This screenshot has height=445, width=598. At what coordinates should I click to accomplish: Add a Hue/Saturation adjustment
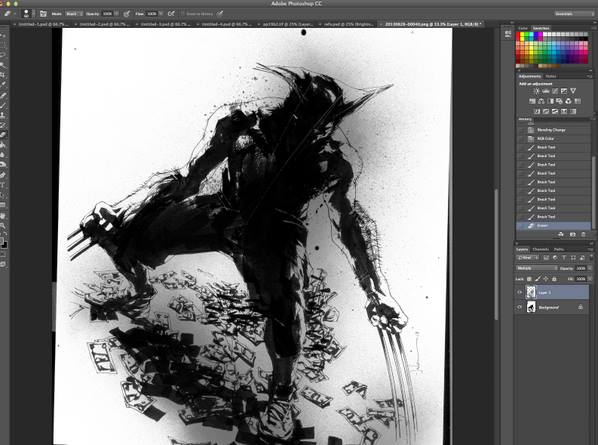pyautogui.click(x=532, y=101)
